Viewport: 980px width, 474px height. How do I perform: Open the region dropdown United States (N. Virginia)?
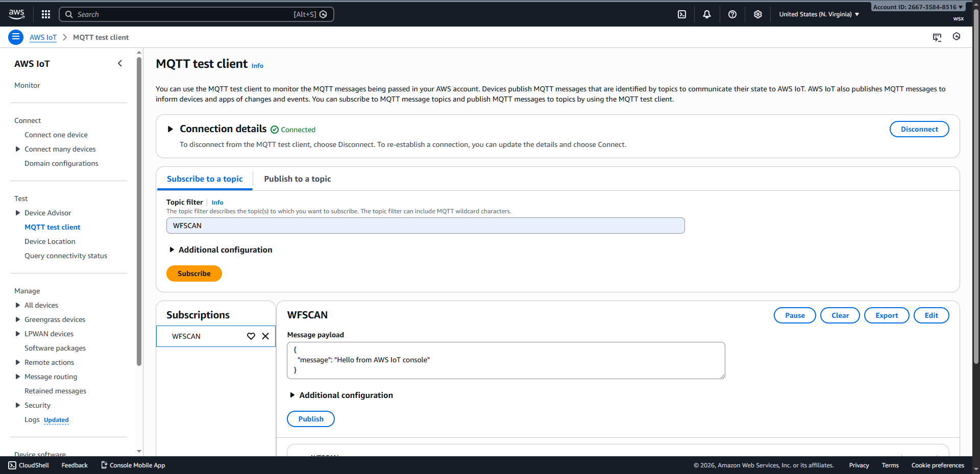(x=819, y=14)
